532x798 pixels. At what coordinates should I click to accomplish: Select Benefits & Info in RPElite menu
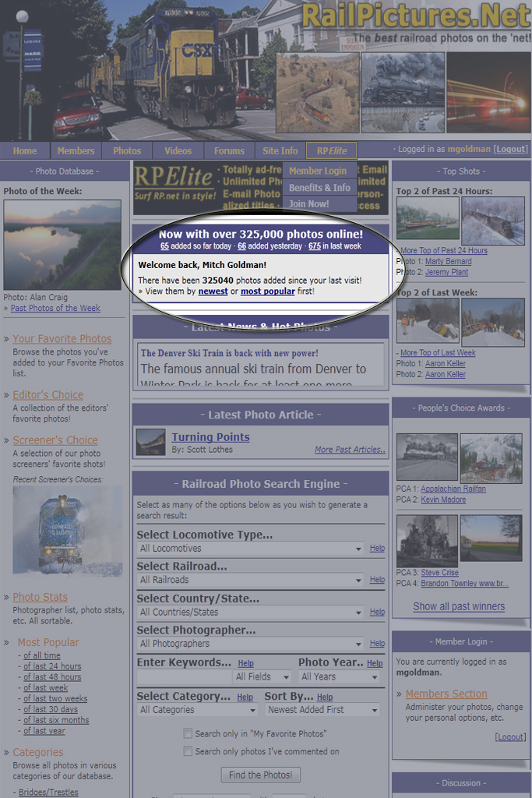319,188
